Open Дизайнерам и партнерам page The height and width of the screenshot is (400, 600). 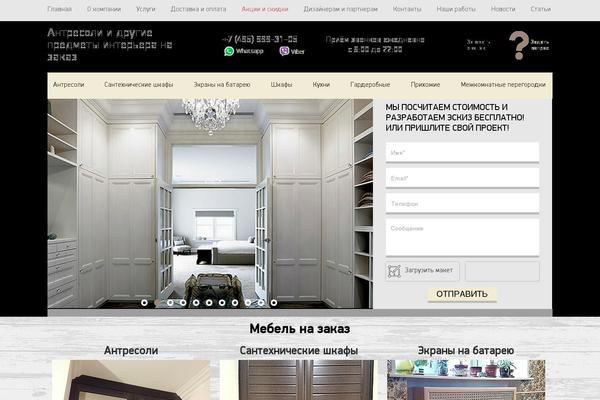pos(341,9)
